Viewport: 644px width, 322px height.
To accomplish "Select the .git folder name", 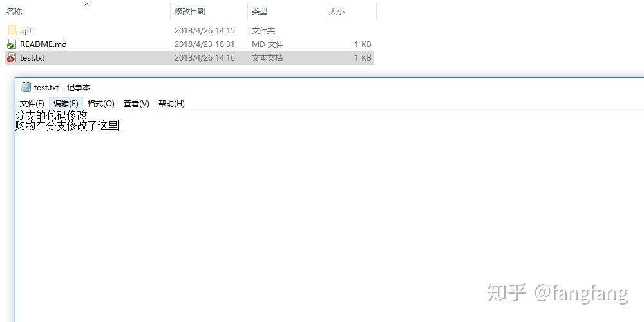I will click(x=26, y=31).
